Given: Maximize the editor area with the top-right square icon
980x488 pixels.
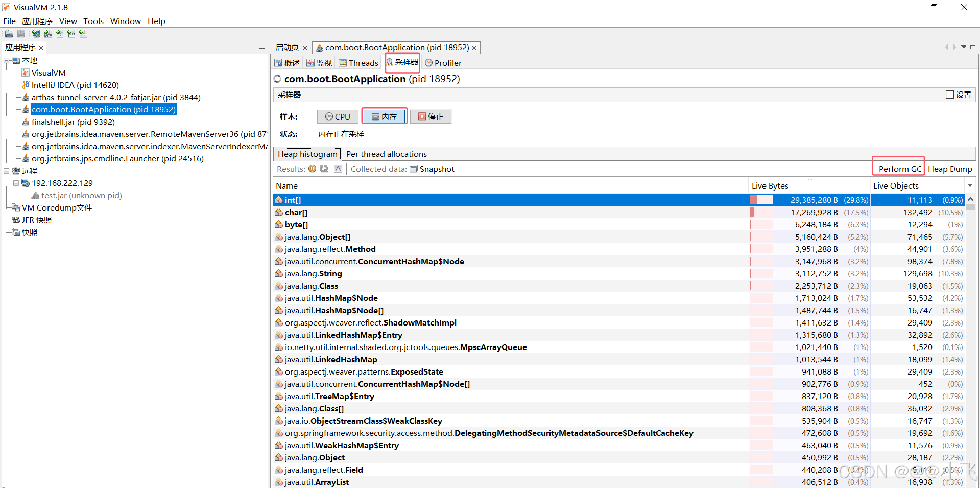Looking at the screenshot, I should [973, 47].
